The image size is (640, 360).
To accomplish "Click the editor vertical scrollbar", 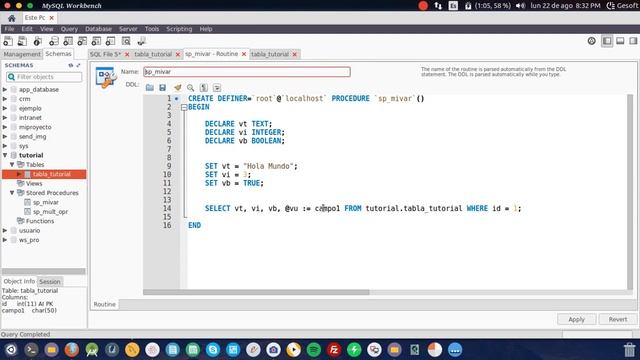I will coord(630,192).
